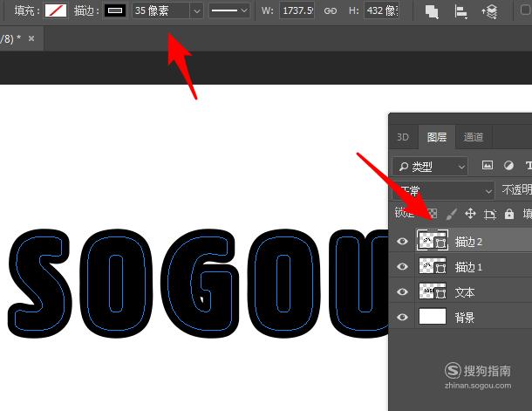The width and height of the screenshot is (532, 411).
Task: Click the shape width W field
Action: pyautogui.click(x=297, y=10)
